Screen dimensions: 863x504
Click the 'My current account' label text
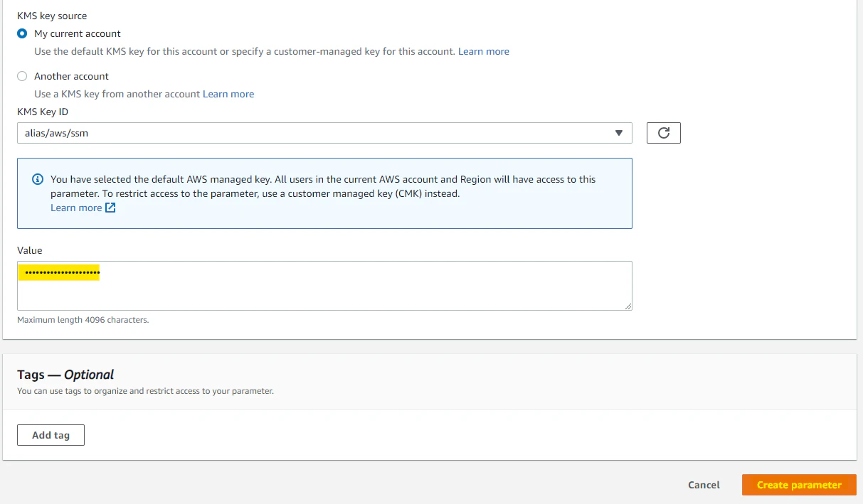[78, 33]
